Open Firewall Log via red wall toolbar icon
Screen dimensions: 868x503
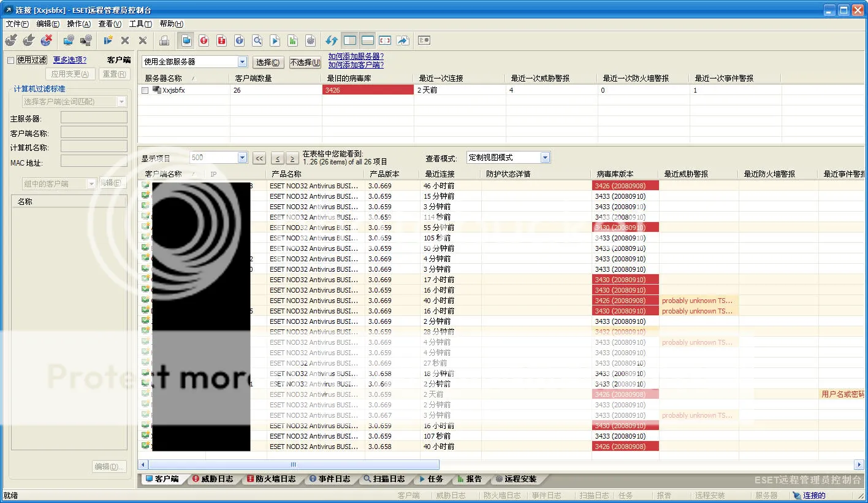(x=222, y=40)
